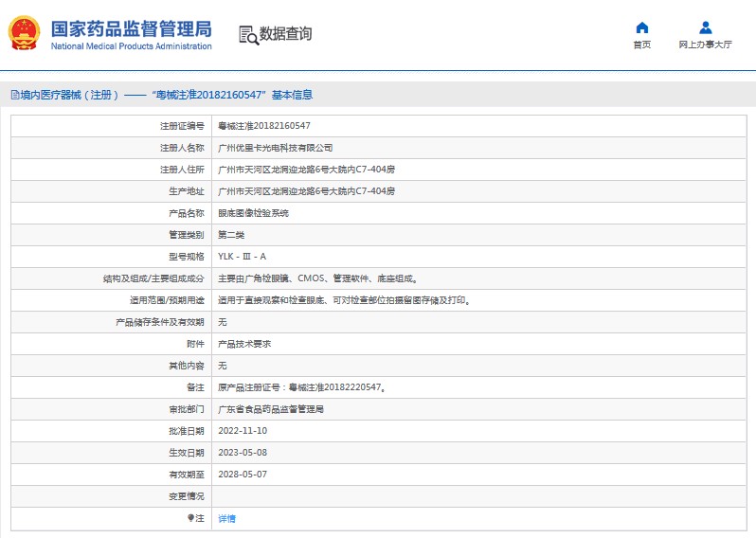The height and width of the screenshot is (538, 756).
Task: Select registration number 粤械注准20182160547 value
Action: [x=264, y=126]
